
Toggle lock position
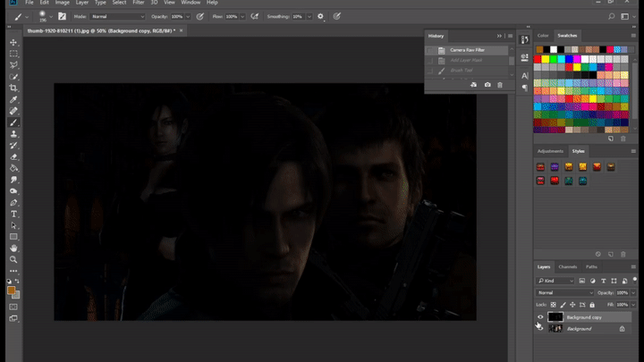coord(572,305)
